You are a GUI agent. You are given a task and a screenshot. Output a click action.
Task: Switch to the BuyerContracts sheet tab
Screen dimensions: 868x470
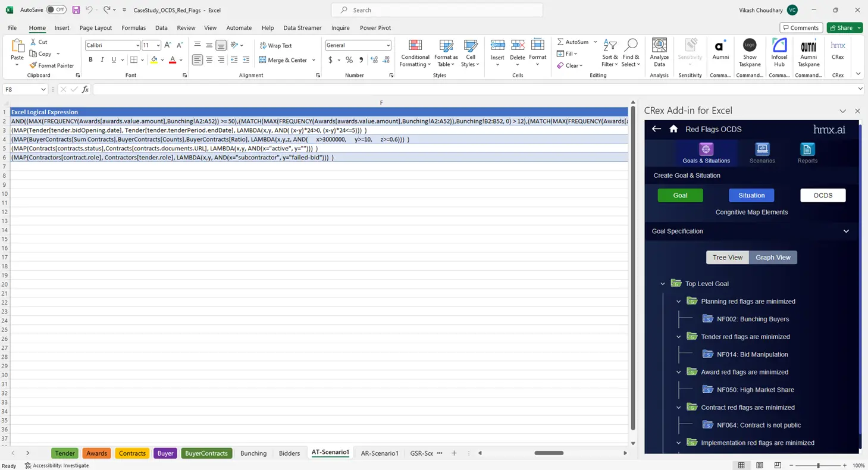point(206,453)
